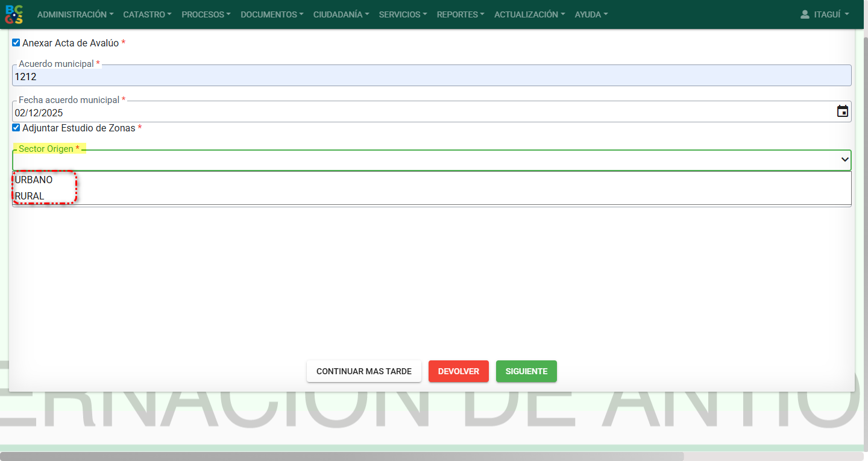The width and height of the screenshot is (868, 461).
Task: Show the REPORTES menu
Action: pyautogui.click(x=461, y=14)
